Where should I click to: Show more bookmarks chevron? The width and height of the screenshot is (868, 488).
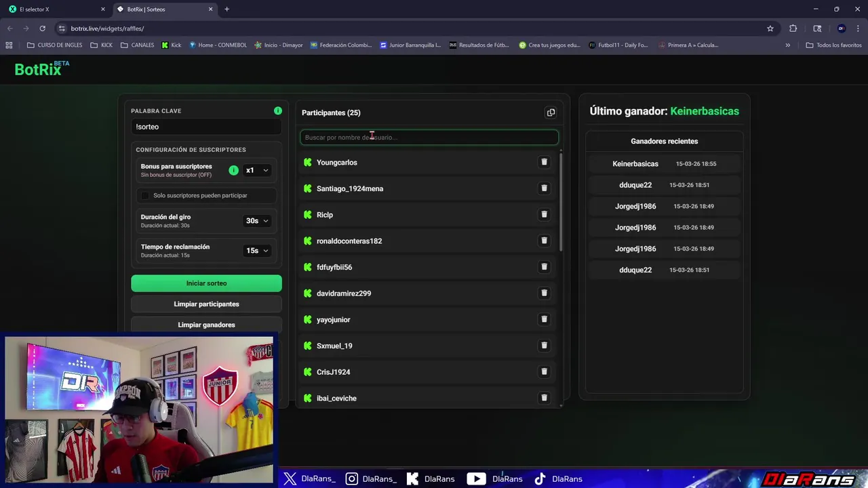tap(787, 45)
